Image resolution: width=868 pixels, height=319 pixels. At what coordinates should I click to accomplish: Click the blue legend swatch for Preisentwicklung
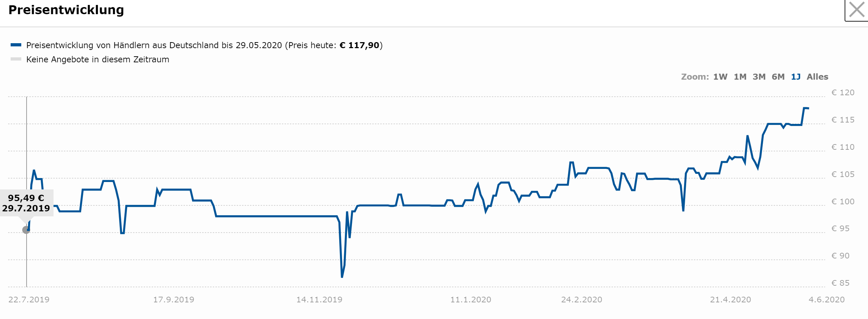pos(16,45)
